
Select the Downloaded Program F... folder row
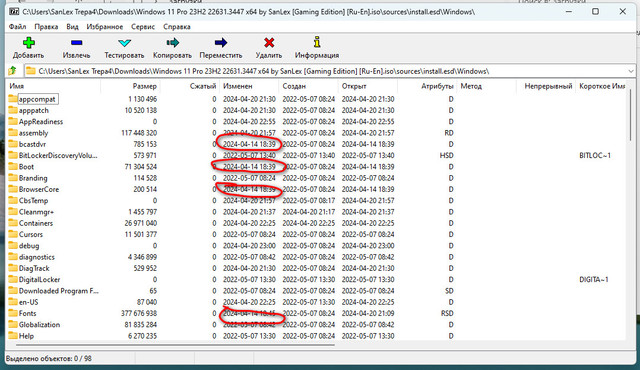(316, 291)
